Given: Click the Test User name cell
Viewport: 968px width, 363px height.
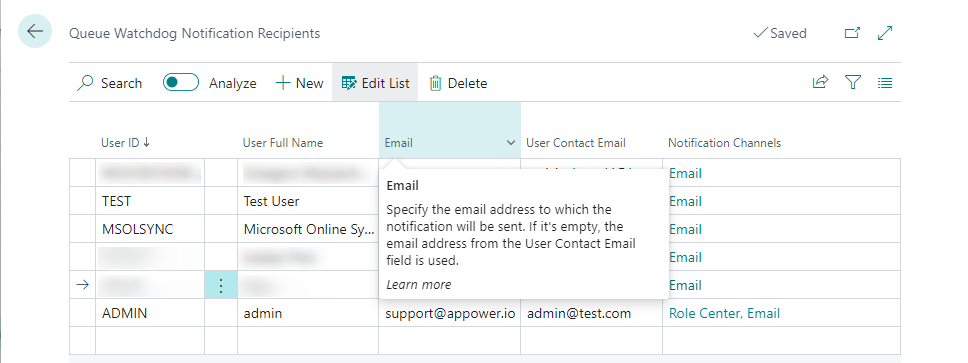Looking at the screenshot, I should [x=307, y=201].
